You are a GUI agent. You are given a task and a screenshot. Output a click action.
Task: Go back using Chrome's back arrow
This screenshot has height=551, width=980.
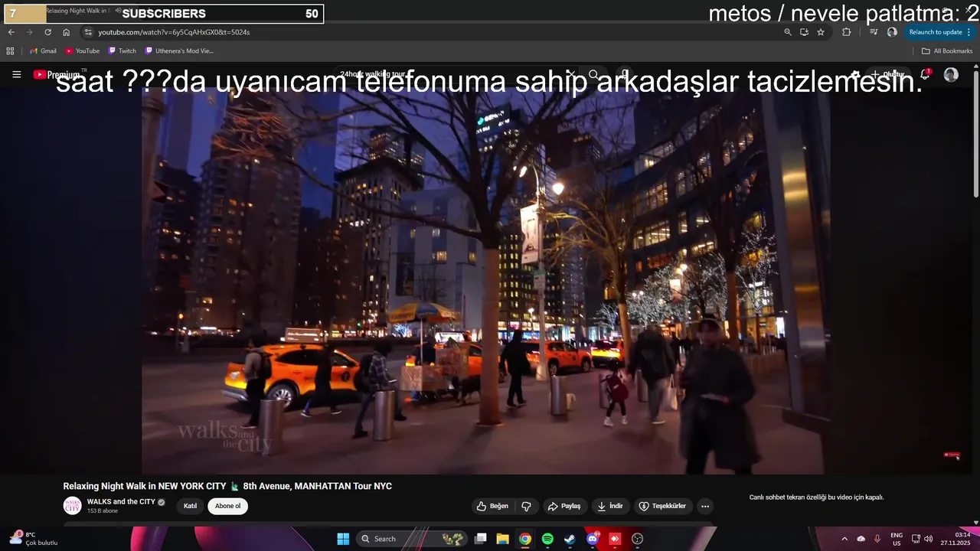tap(11, 32)
